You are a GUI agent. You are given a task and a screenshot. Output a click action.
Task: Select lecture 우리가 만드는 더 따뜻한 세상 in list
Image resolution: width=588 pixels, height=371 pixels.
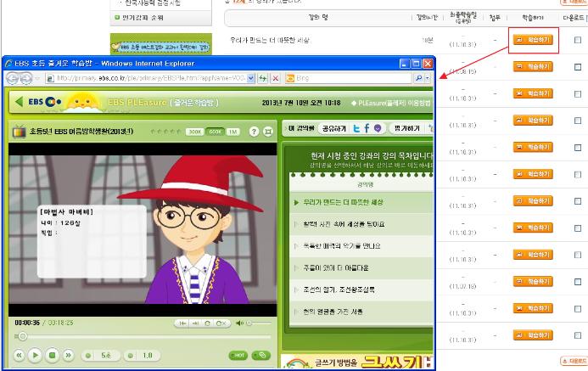pos(361,203)
